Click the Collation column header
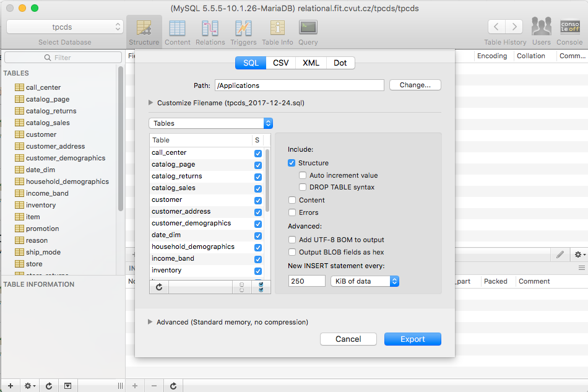 (530, 56)
